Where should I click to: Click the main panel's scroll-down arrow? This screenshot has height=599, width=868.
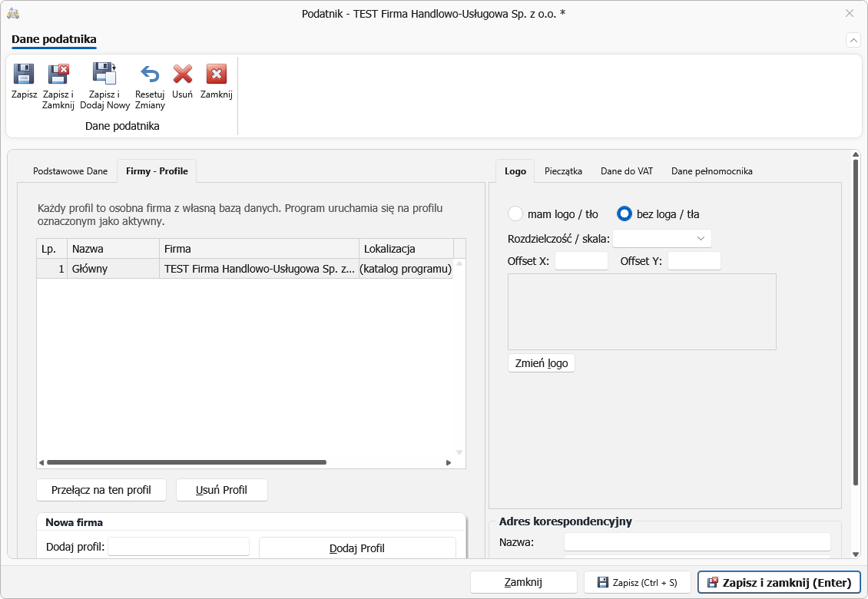click(x=855, y=554)
